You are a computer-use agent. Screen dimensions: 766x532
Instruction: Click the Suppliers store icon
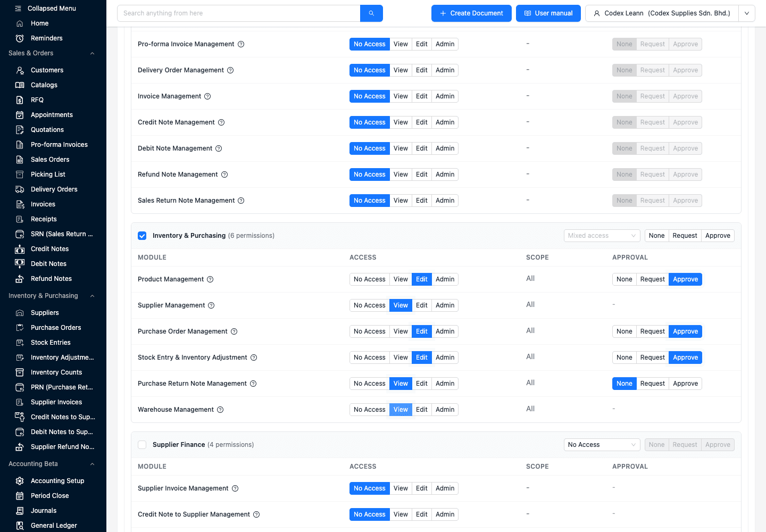(20, 313)
